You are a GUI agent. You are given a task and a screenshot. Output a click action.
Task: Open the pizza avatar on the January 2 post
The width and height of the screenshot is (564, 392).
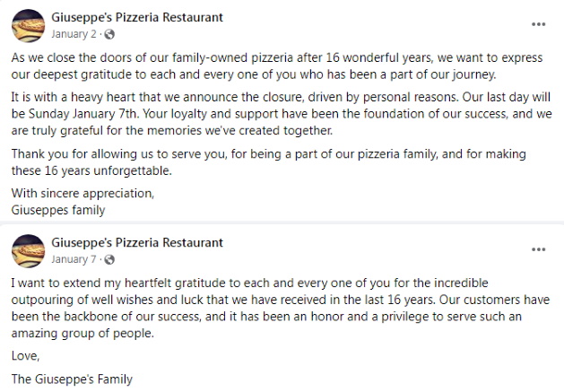[x=29, y=26]
